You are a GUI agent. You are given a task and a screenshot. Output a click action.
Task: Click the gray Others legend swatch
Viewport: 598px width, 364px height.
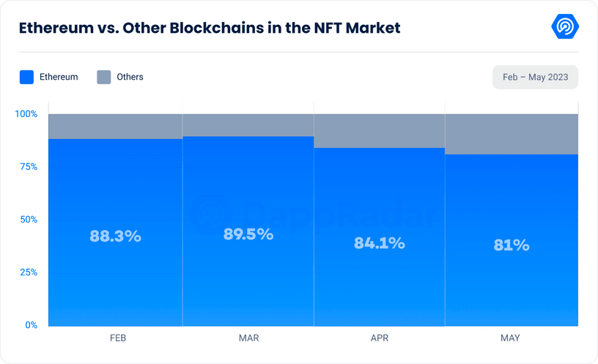tap(103, 77)
